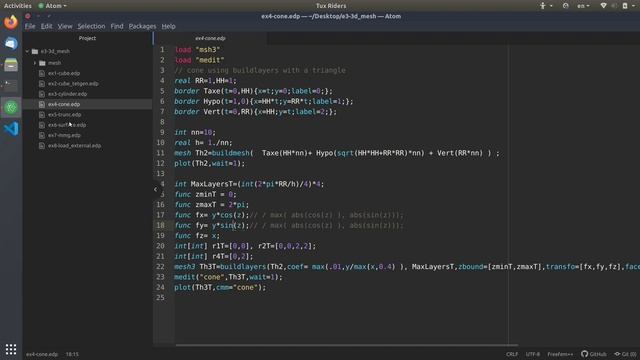Select the ex4-cone.edp editor tab
Image resolution: width=640 pixels, height=360 pixels.
(210, 38)
